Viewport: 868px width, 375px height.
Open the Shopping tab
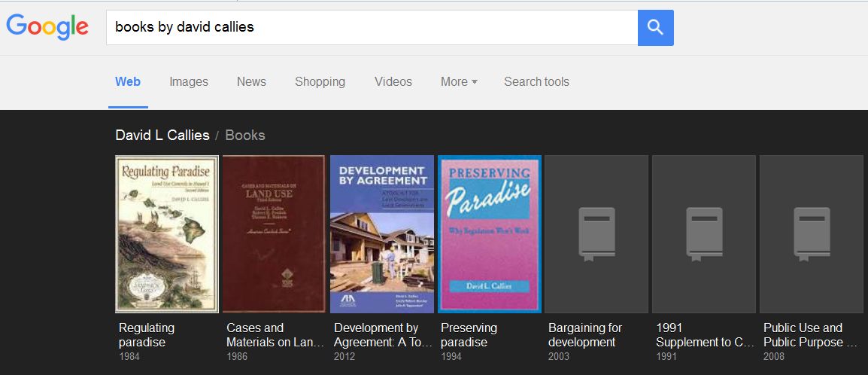[320, 82]
